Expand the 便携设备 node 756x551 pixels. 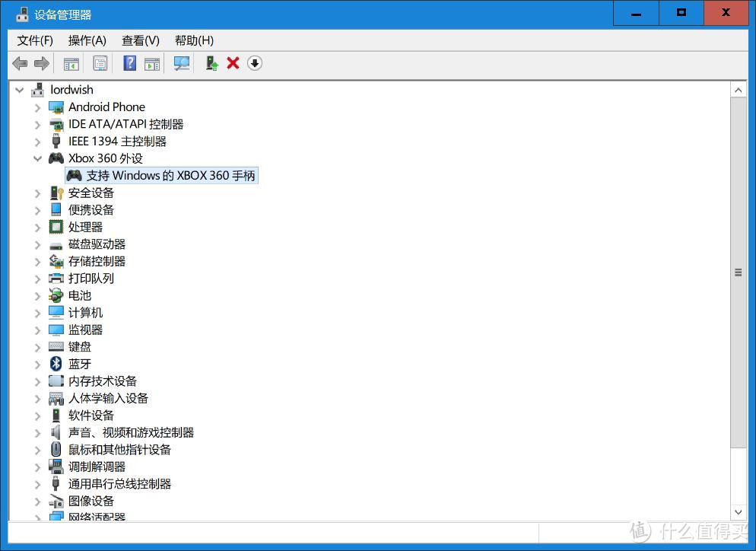click(x=37, y=210)
